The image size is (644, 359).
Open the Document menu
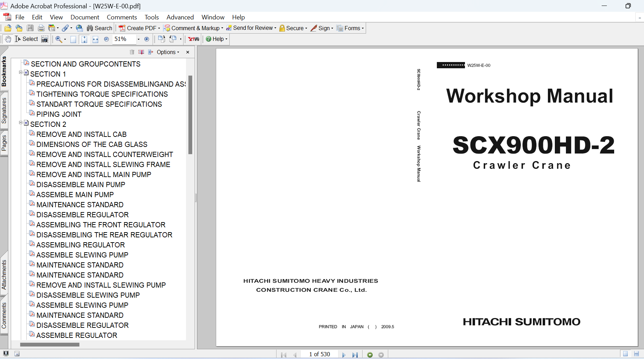pos(85,17)
